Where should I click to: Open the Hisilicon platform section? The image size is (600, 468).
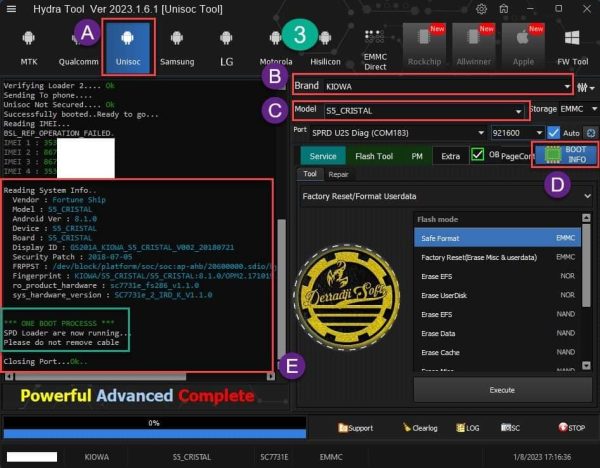click(x=325, y=48)
